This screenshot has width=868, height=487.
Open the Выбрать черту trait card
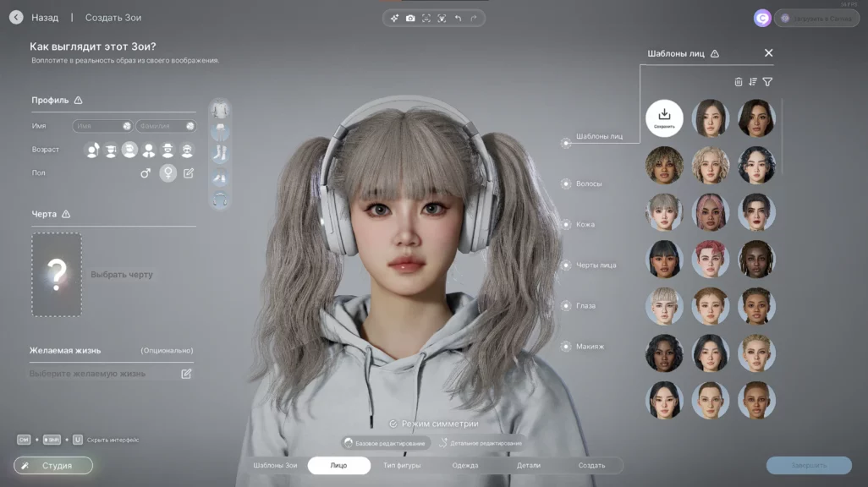click(57, 274)
